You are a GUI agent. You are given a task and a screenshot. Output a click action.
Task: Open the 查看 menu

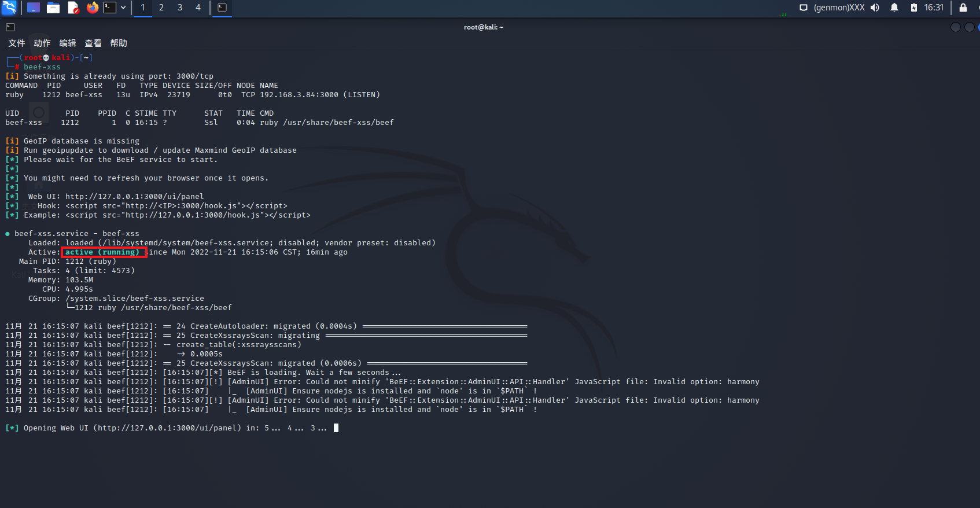pos(93,43)
